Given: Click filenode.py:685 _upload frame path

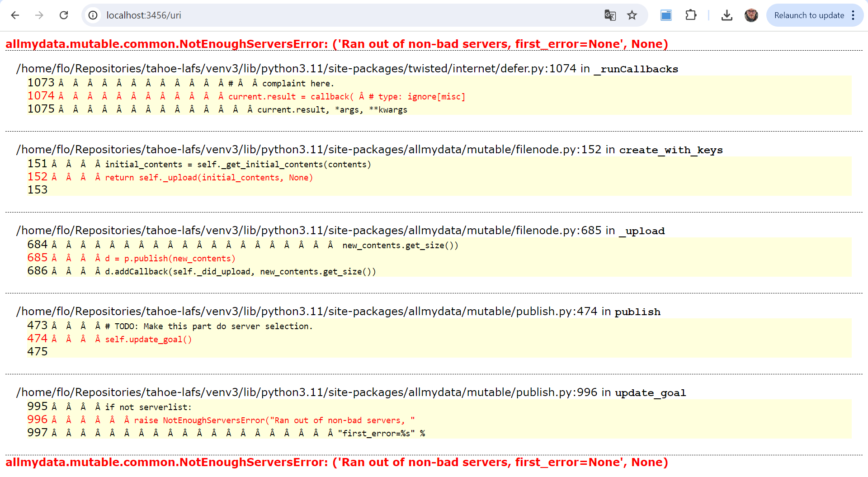Looking at the screenshot, I should coord(340,231).
